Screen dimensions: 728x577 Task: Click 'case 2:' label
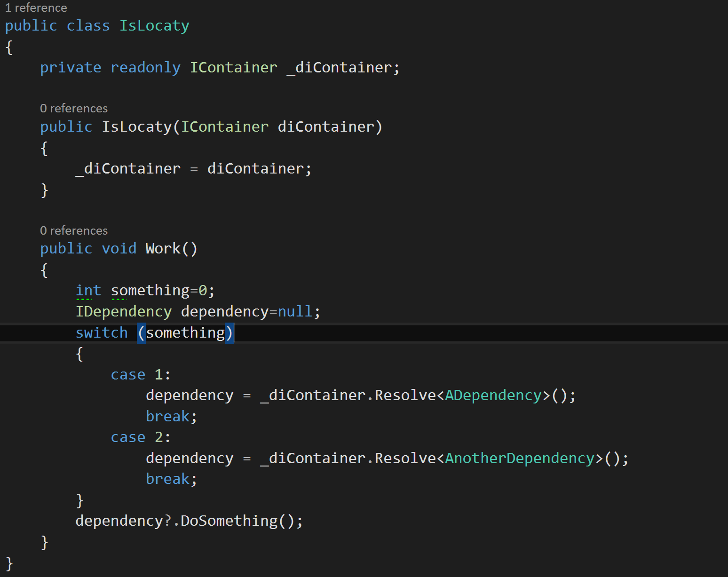tap(141, 437)
